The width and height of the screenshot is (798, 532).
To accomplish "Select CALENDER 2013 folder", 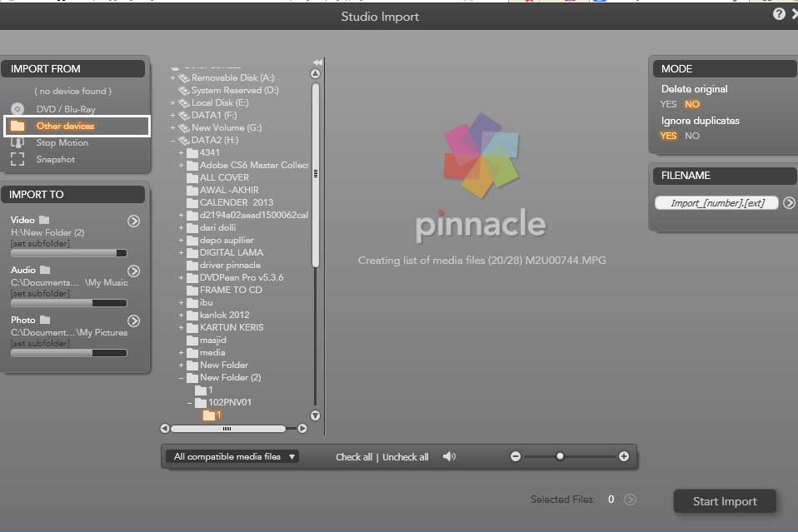I will point(236,202).
